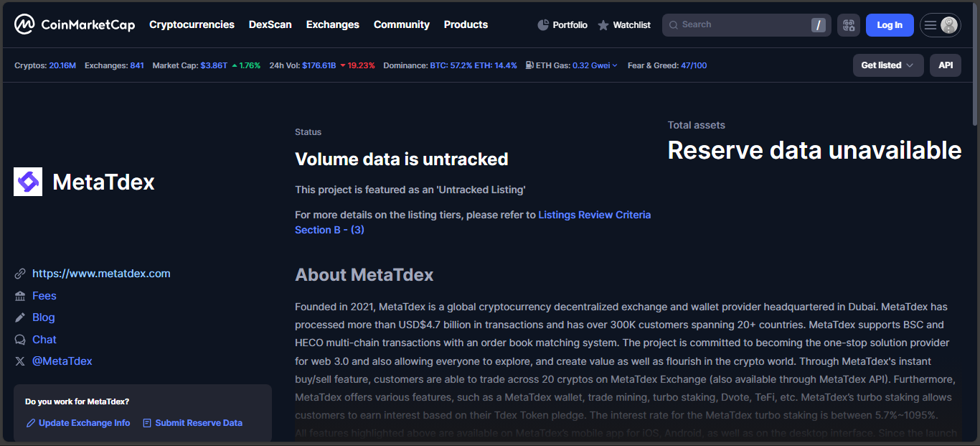Open the Watchlist star icon
Image resolution: width=980 pixels, height=446 pixels.
(x=603, y=25)
